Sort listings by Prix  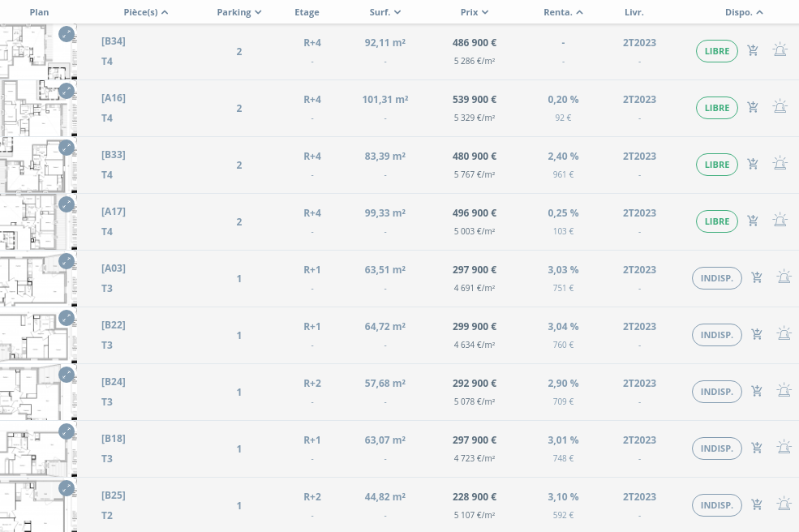coord(474,12)
